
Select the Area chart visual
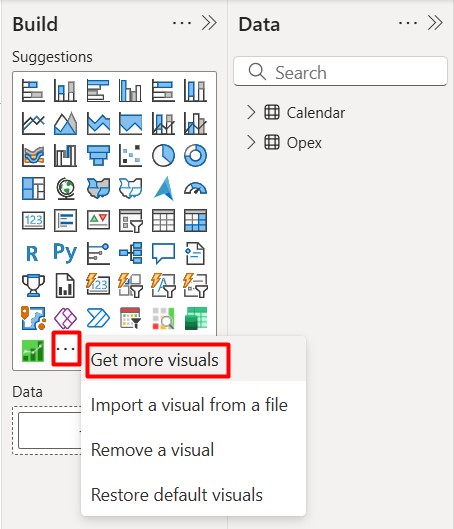coord(65,123)
